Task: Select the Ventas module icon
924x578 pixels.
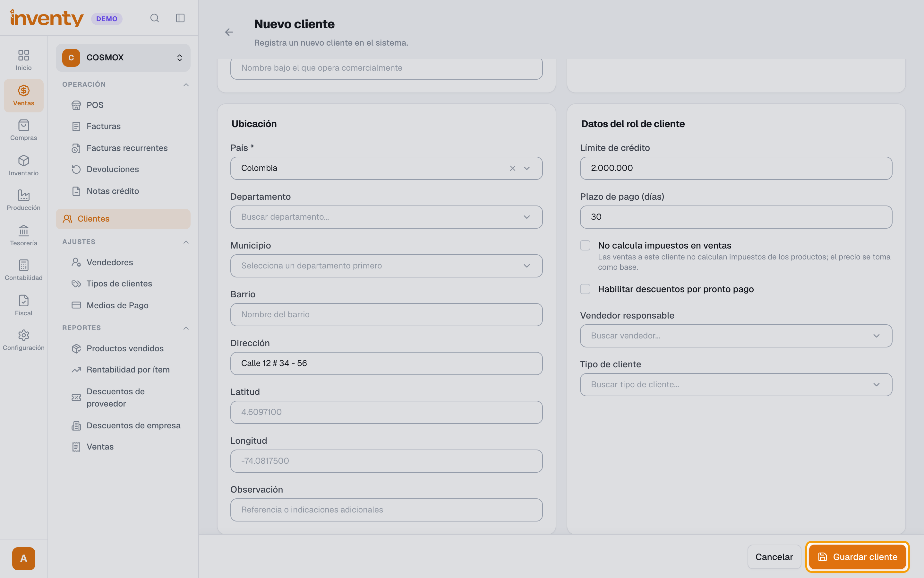Action: 24,96
